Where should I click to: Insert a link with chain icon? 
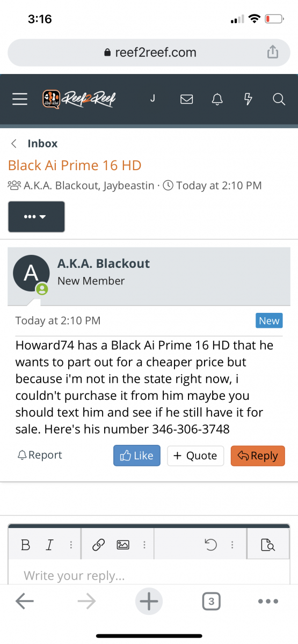(x=98, y=545)
